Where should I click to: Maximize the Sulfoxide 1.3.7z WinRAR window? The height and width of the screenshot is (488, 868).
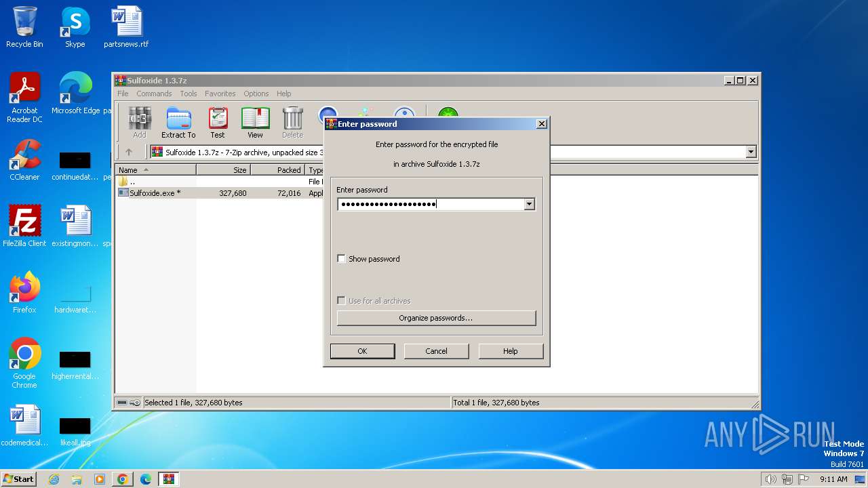741,80
